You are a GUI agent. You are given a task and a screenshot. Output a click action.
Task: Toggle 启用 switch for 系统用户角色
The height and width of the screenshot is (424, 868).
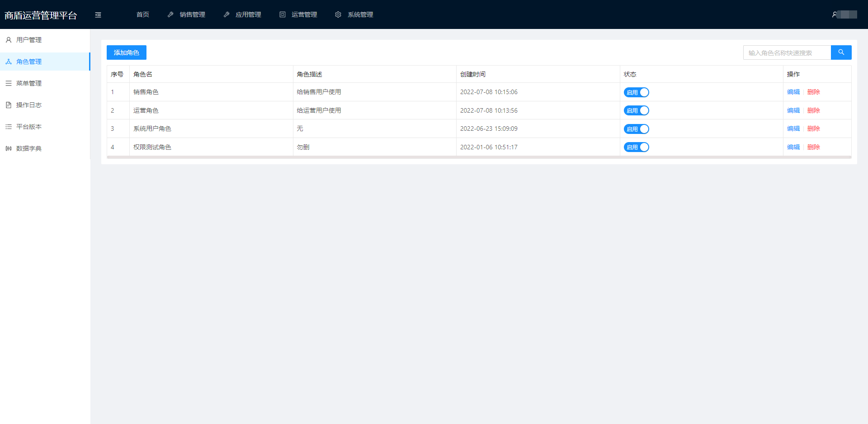(x=637, y=129)
